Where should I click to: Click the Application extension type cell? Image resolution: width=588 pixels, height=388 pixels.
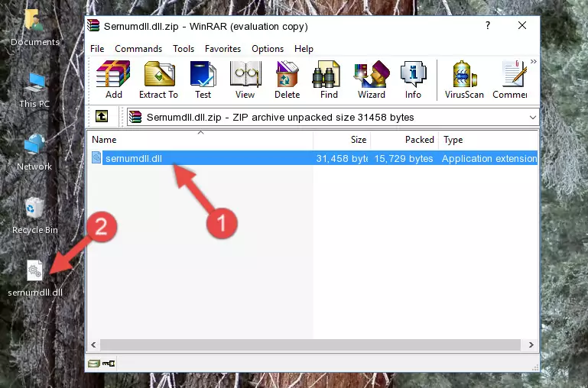click(489, 159)
